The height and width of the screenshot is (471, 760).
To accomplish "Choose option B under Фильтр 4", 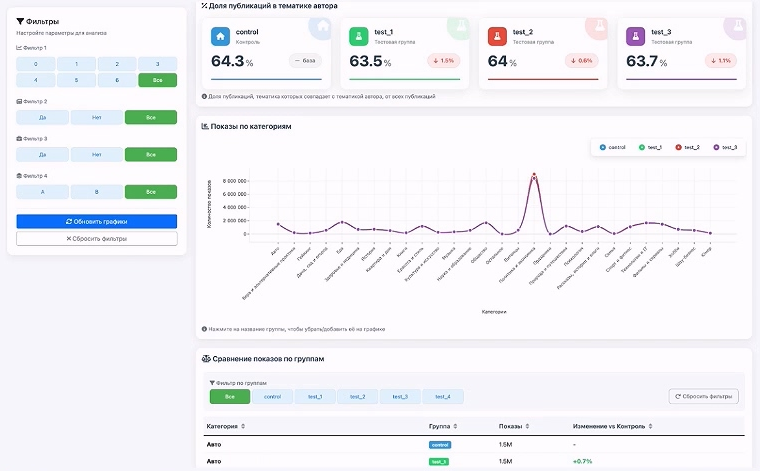I will click(x=97, y=192).
